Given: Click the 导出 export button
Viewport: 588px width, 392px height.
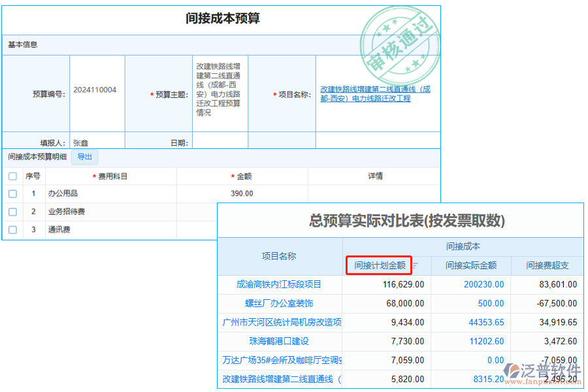Looking at the screenshot, I should [84, 157].
